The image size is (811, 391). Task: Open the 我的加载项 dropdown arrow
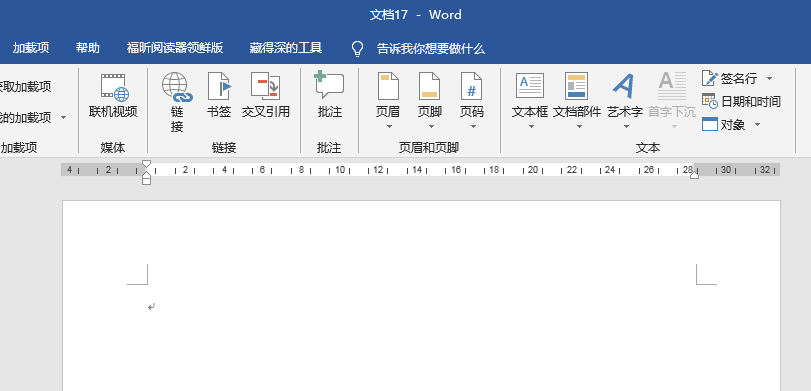[63, 118]
